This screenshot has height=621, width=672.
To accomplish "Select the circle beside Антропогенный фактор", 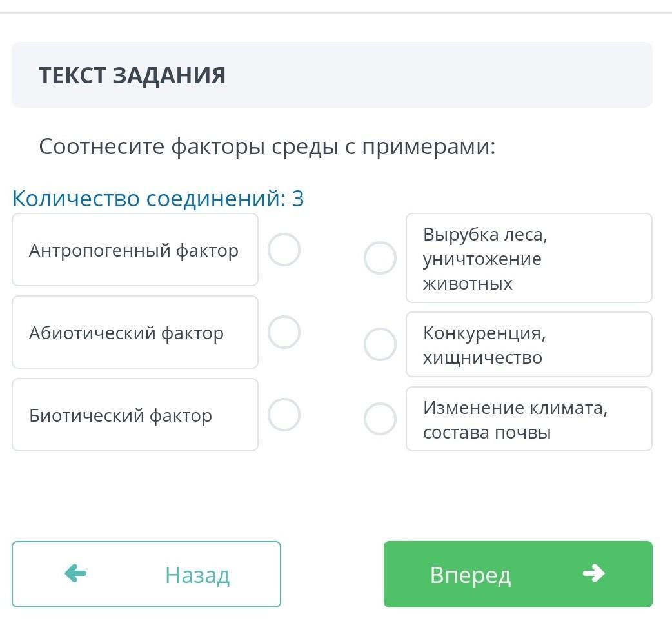I will [284, 250].
